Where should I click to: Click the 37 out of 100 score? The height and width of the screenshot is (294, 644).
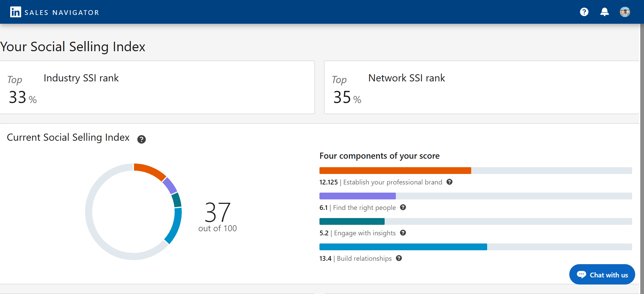[218, 217]
